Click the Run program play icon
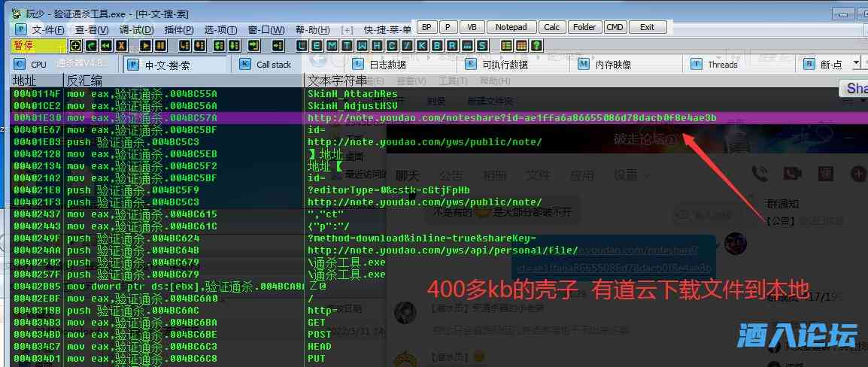 point(146,45)
